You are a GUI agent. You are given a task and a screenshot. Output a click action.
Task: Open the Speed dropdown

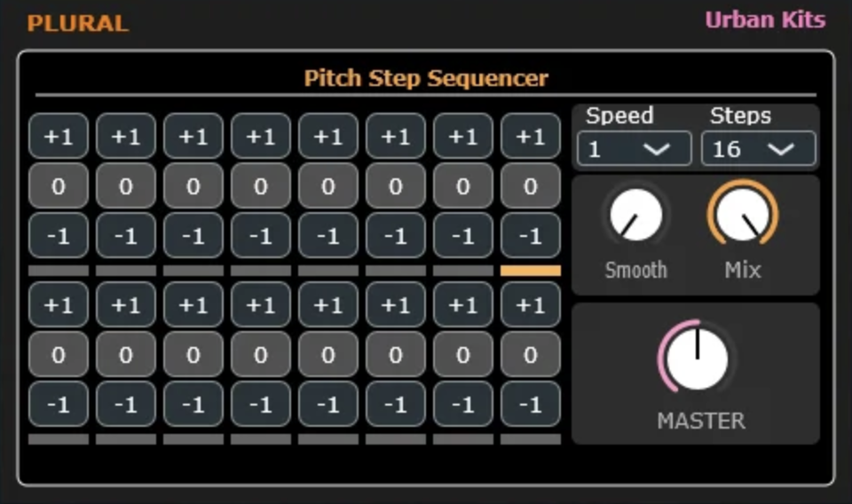pos(634,148)
